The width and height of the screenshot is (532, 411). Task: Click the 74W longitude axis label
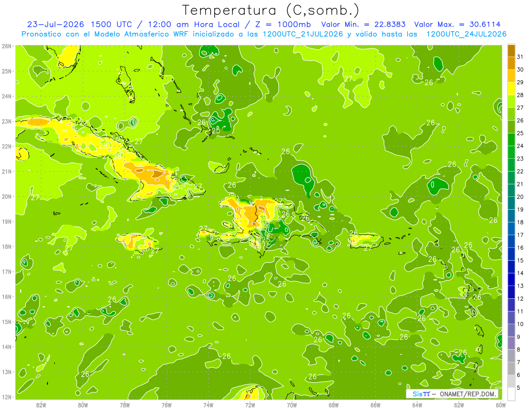[208, 404]
